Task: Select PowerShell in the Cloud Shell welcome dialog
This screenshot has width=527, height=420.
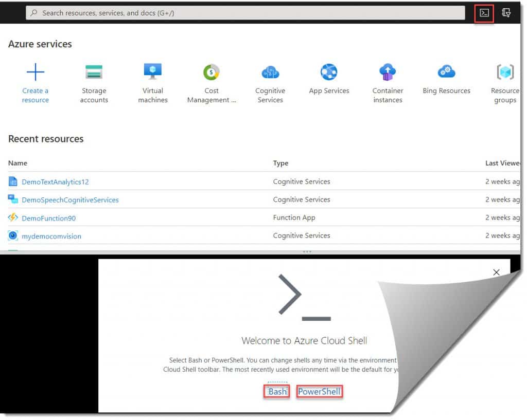Action: click(x=319, y=392)
